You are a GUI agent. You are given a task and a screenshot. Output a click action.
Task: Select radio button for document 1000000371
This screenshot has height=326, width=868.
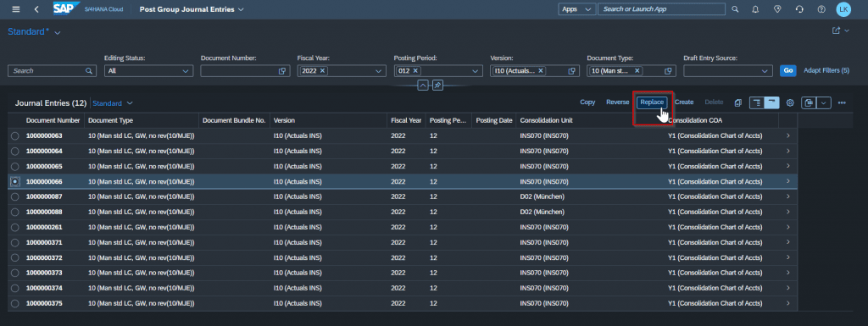click(x=15, y=242)
